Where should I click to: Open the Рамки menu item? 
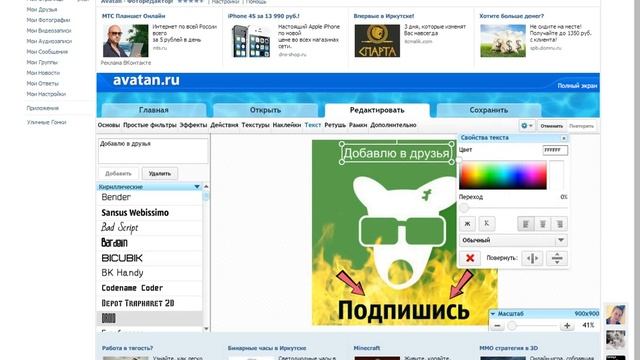[358, 125]
